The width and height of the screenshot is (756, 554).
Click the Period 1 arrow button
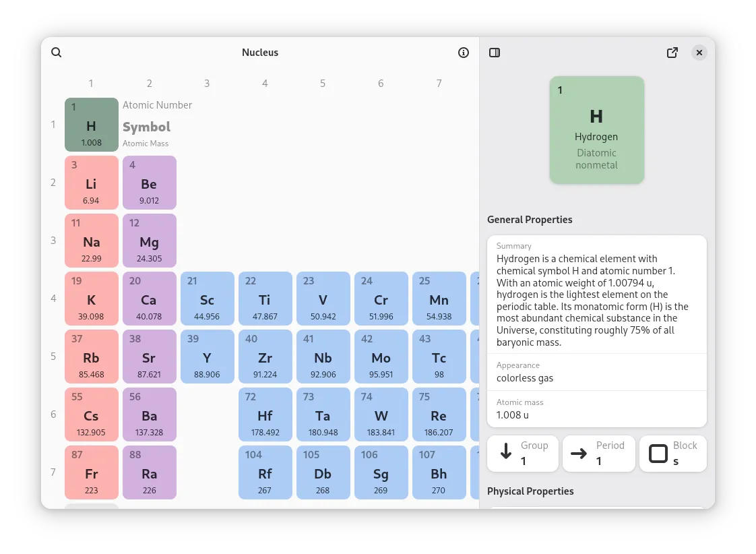tap(599, 453)
